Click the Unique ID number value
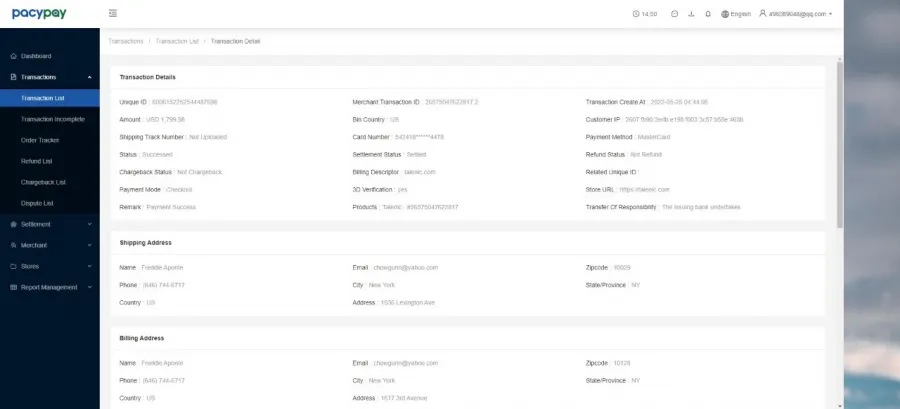 [x=184, y=102]
